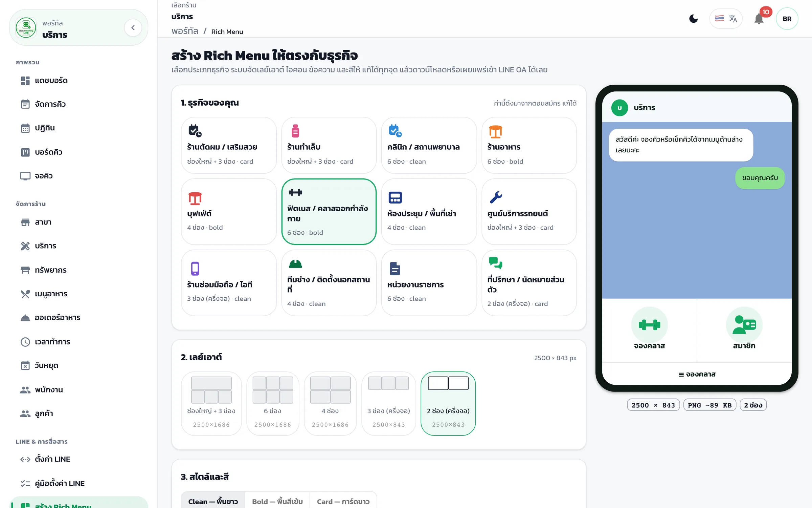Switch to the Bold — พื้นสีเข้ม style tab
Screen dimensions: 812x508
pos(277,501)
